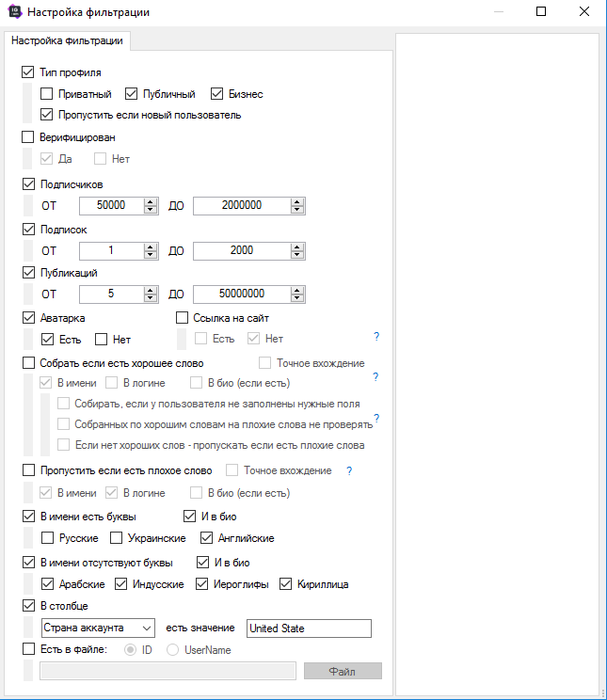Maximize the Настройка фильтрации window
607x700 pixels.
click(x=541, y=11)
